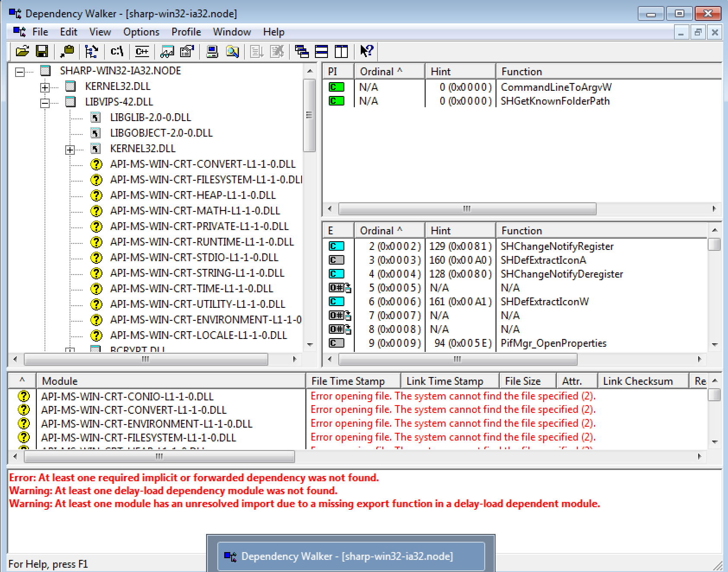Launch System Information from the toolbar
728x572 pixels.
point(212,51)
